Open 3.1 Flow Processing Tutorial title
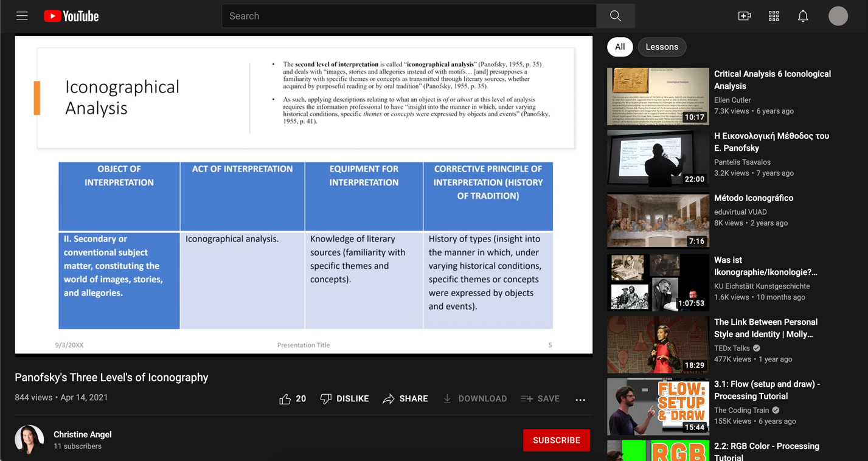The width and height of the screenshot is (868, 461). (767, 390)
